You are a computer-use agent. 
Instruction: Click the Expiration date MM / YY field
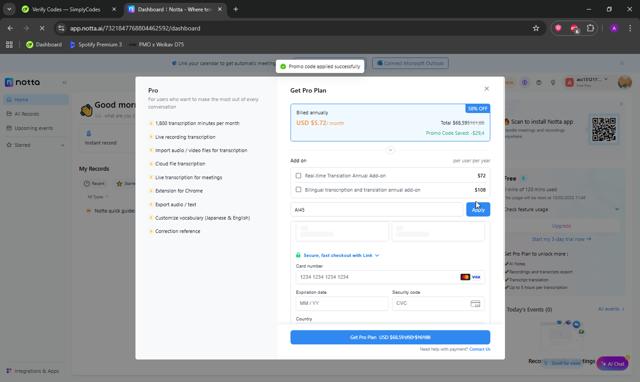342,303
